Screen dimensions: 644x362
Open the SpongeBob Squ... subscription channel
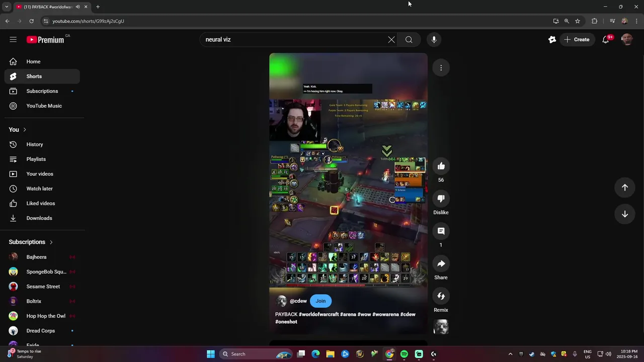tap(42, 271)
